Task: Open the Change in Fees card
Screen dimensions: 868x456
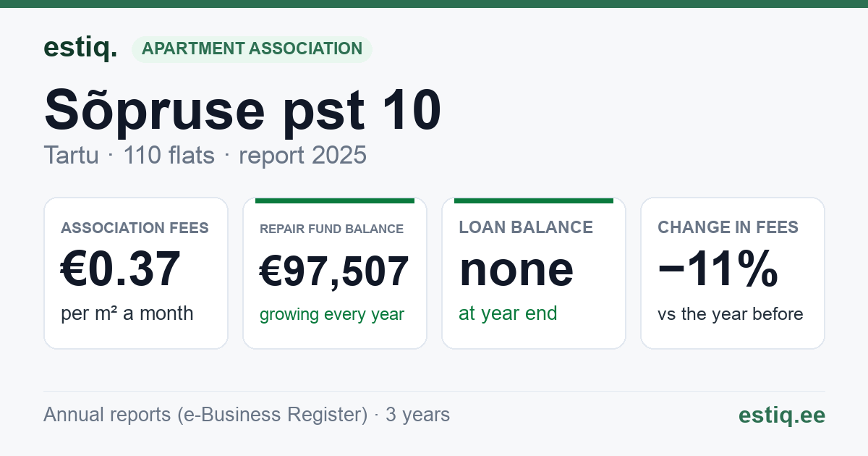Action: (x=733, y=273)
